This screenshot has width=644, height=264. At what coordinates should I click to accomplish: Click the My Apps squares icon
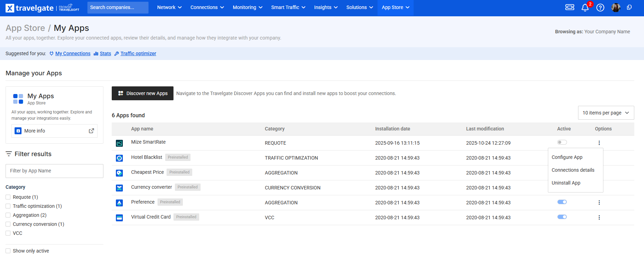pos(18,99)
